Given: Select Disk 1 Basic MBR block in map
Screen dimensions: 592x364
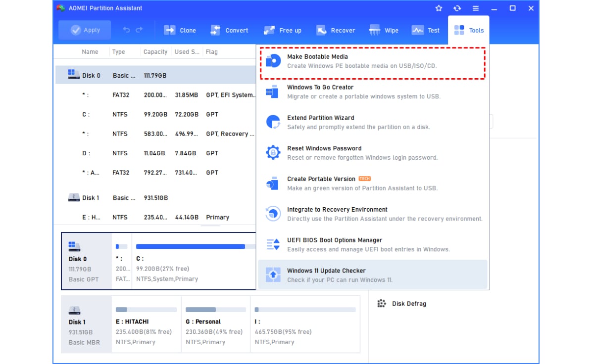Looking at the screenshot, I should pyautogui.click(x=87, y=324).
